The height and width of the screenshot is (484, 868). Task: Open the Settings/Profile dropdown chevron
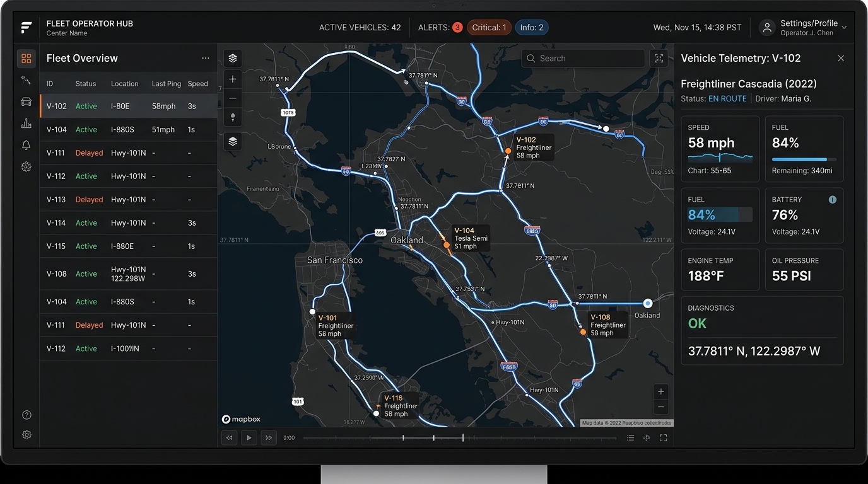pos(844,28)
